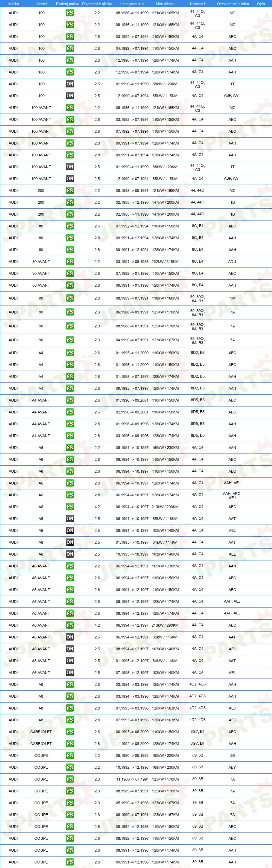Select the "07.1992 -> 07.1994" production years cell
The height and width of the screenshot is (868, 272).
tap(132, 131)
